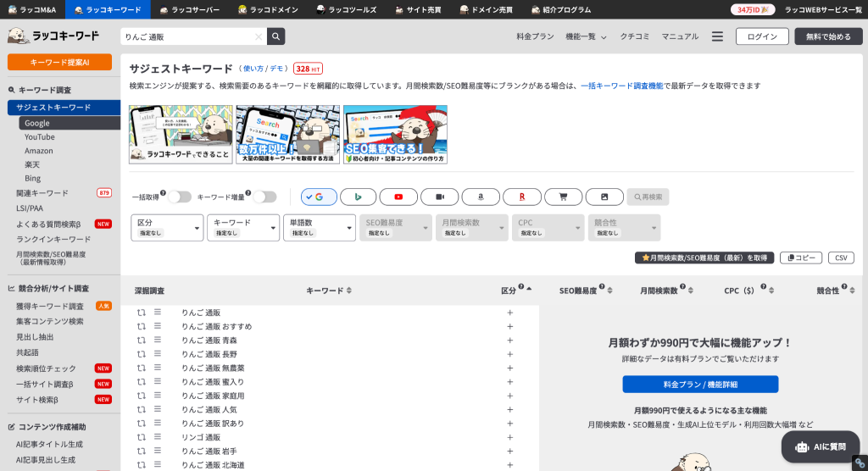Click 料金プラン / 機能詳細 blue button
Viewport: 868px width, 471px height.
pos(700,384)
